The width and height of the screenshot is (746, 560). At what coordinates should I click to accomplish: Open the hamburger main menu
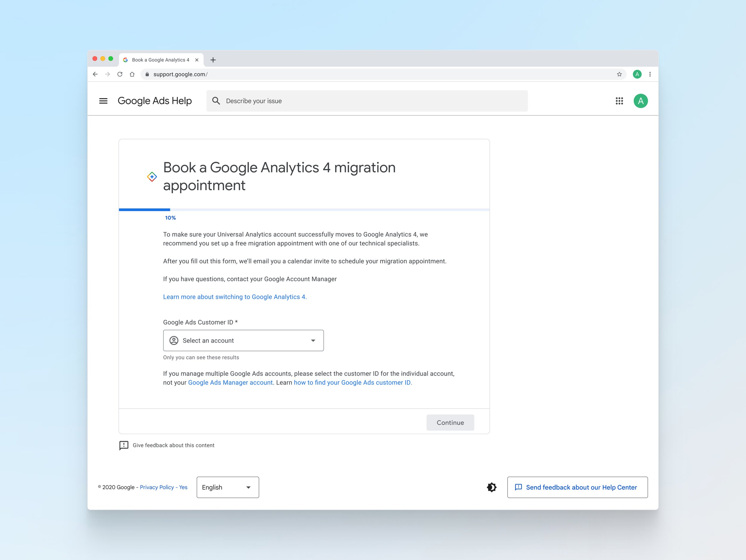click(x=103, y=101)
